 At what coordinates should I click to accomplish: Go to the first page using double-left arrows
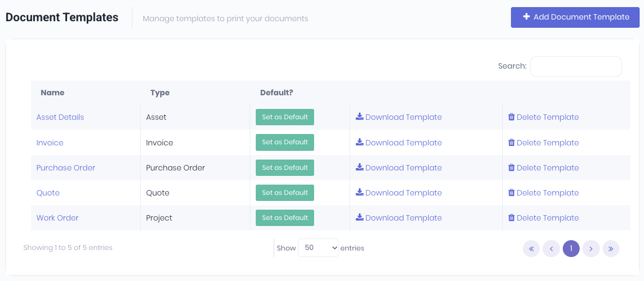tap(531, 248)
